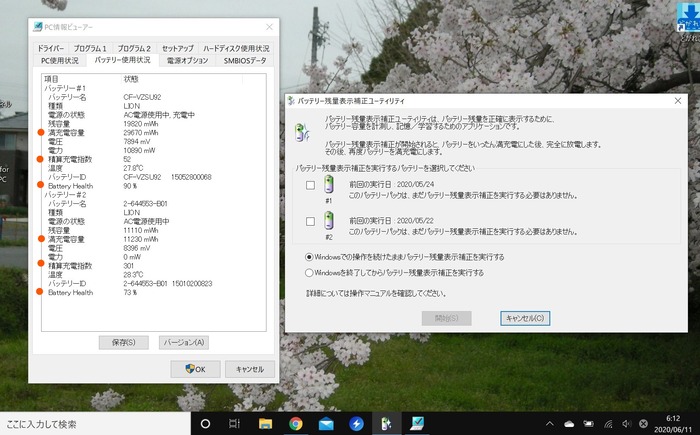
Task: Check the battery #2 checkbox
Action: pyautogui.click(x=310, y=221)
